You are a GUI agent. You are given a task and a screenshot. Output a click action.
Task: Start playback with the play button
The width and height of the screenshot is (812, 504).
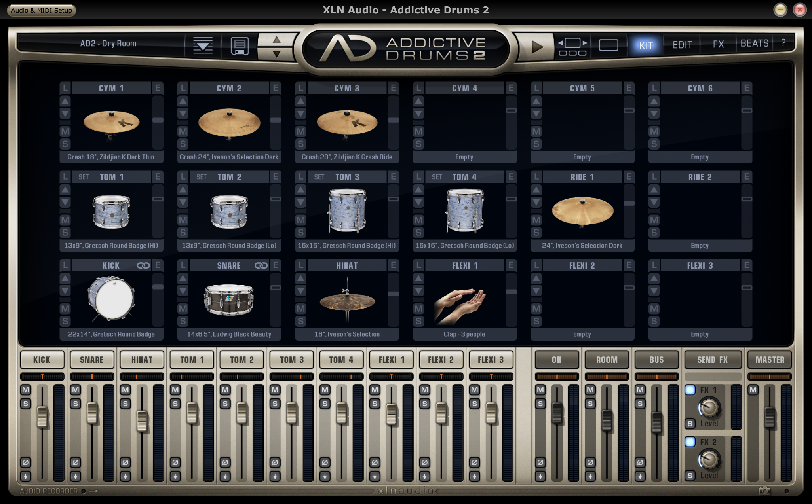pos(537,47)
